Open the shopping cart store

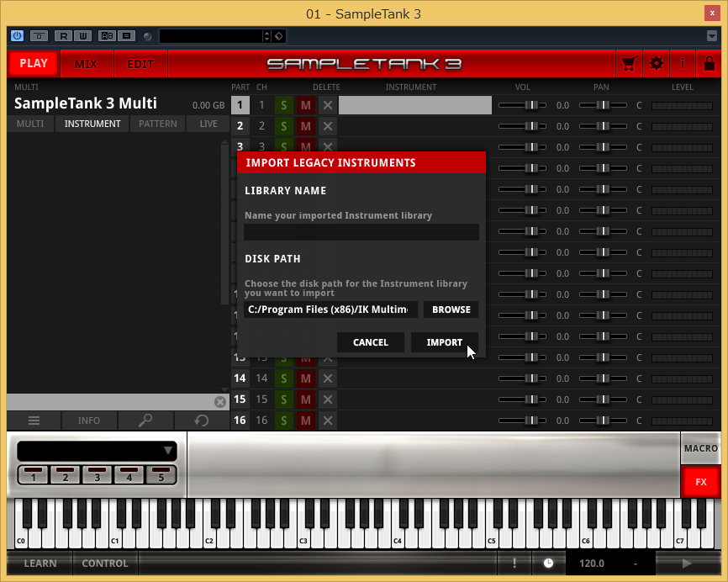[629, 64]
